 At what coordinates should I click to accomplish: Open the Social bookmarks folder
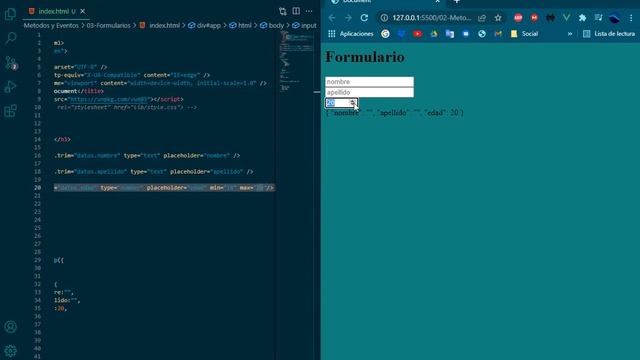pyautogui.click(x=524, y=34)
